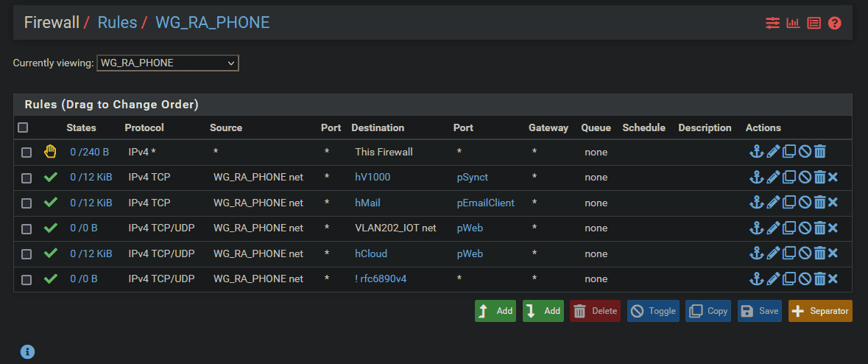Viewport: 868px width, 364px height.
Task: Click the anchor icon on rfc6890v4 rule
Action: 756,279
